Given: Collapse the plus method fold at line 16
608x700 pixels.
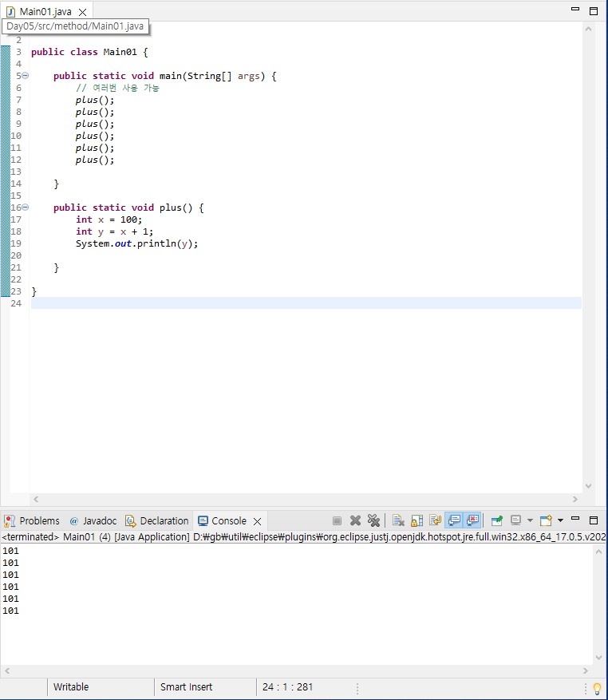Looking at the screenshot, I should tap(26, 208).
